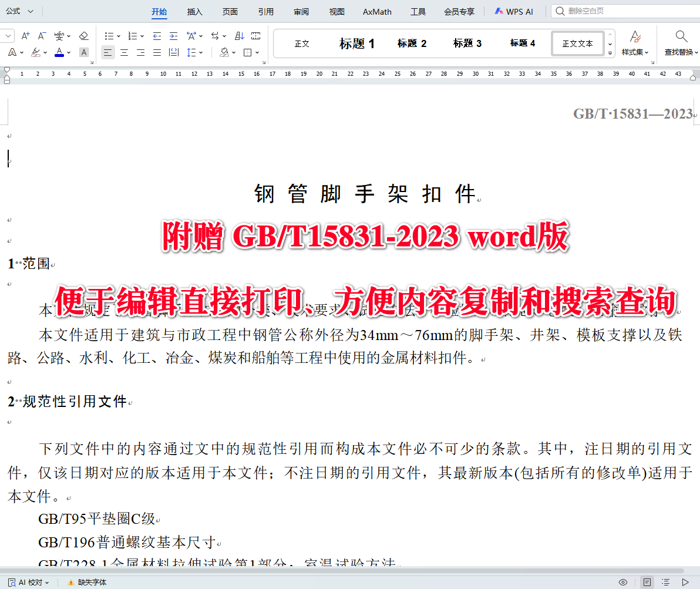The image size is (700, 589).
Task: Click the decrease indent icon
Action: click(x=156, y=36)
